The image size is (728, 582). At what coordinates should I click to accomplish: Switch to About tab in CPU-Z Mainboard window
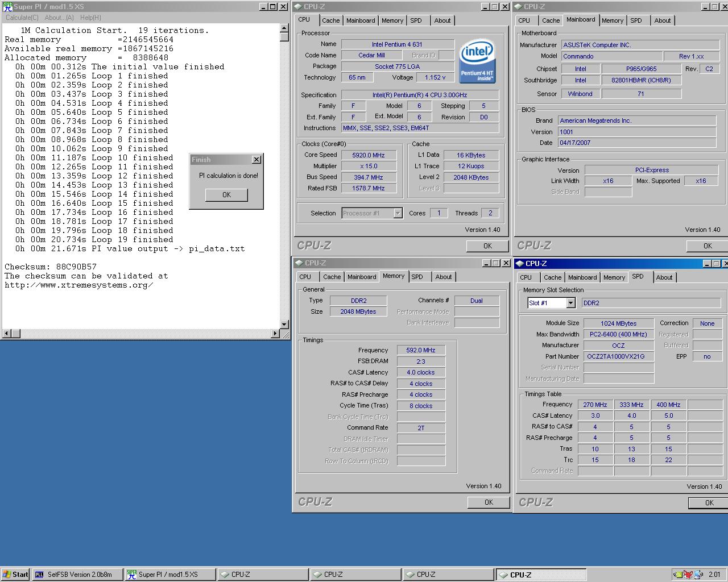(663, 20)
